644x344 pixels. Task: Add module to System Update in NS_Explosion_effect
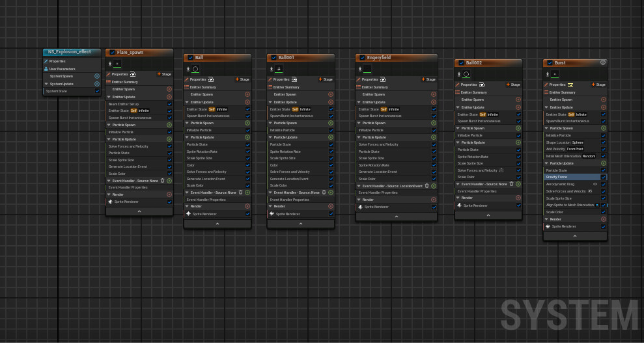(97, 84)
